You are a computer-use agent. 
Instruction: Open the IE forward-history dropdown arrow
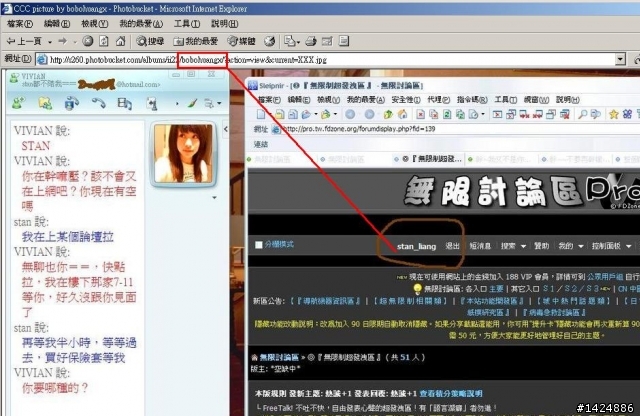click(75, 42)
